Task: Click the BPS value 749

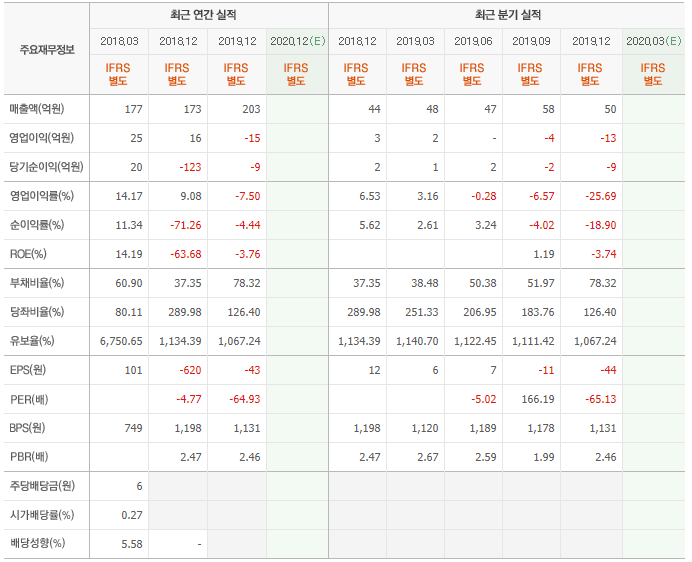Action: (x=133, y=428)
